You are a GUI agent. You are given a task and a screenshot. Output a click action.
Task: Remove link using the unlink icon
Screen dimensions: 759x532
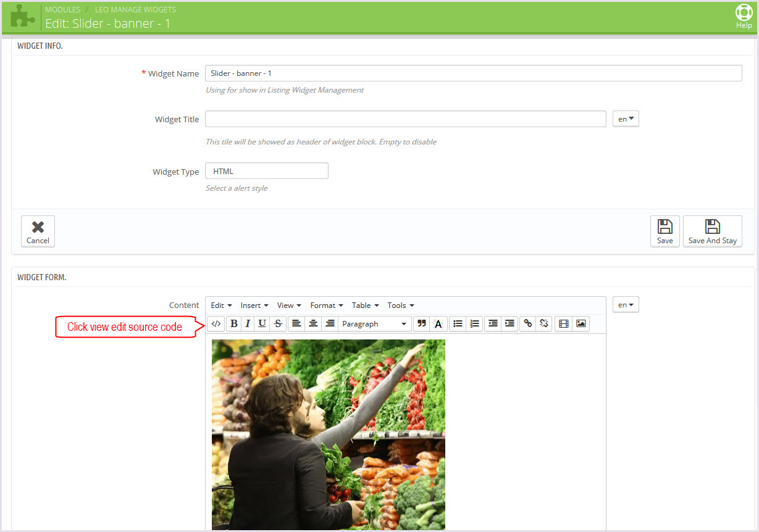544,323
